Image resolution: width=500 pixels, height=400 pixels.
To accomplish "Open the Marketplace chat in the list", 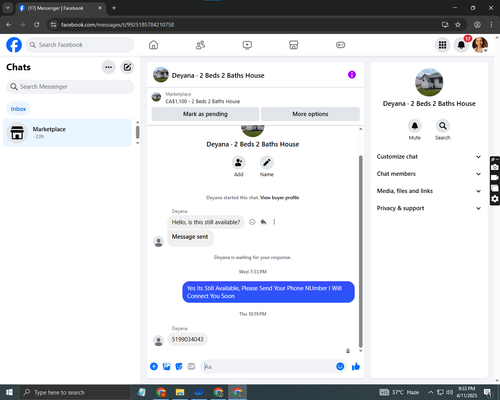I will [67, 133].
